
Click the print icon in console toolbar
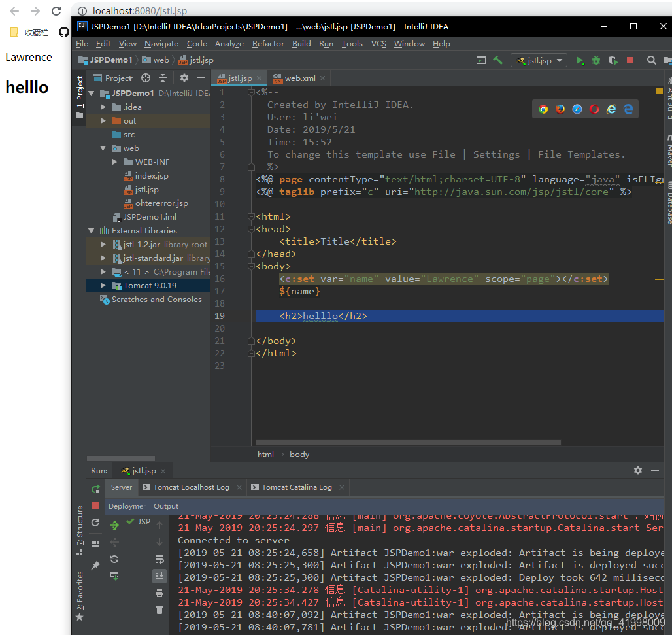coord(160,593)
